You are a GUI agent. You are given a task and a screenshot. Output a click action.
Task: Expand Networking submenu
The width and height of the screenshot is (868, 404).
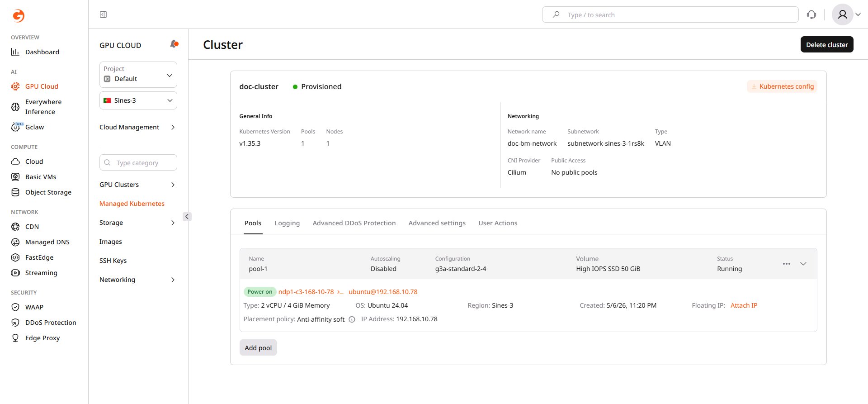point(173,280)
